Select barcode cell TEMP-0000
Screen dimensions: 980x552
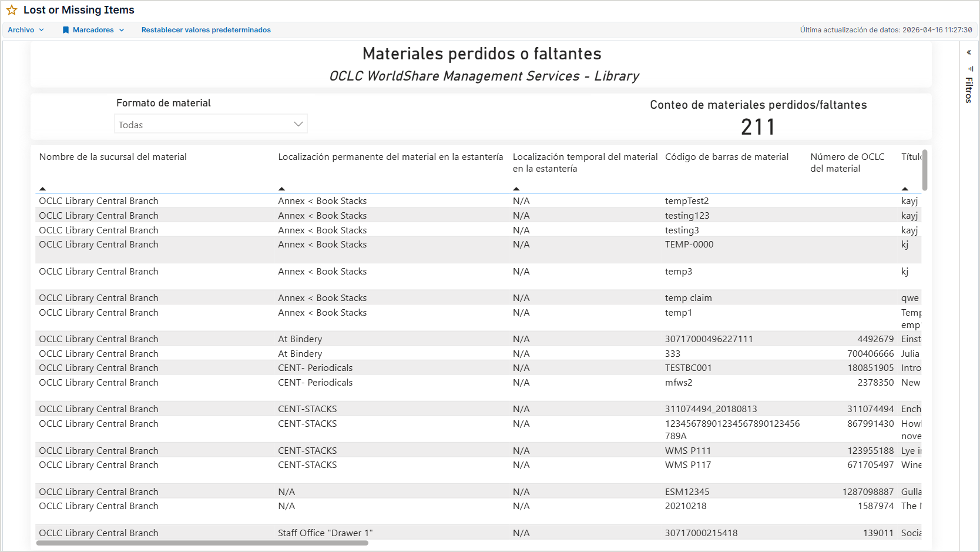[x=689, y=245]
